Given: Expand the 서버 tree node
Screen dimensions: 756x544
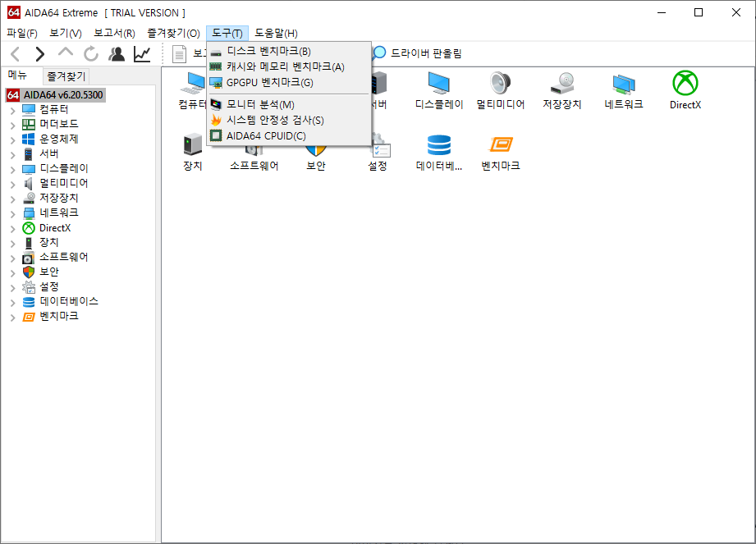Looking at the screenshot, I should pyautogui.click(x=12, y=155).
